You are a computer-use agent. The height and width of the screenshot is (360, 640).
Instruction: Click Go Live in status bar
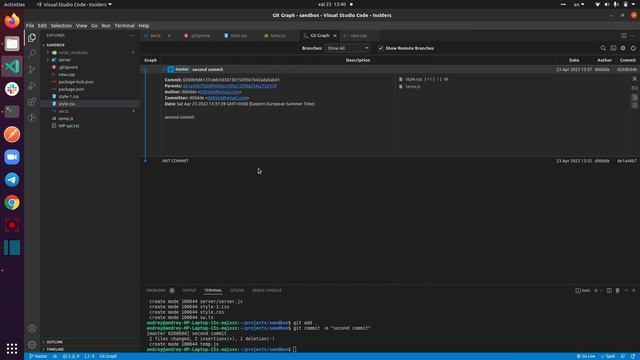coord(586,356)
